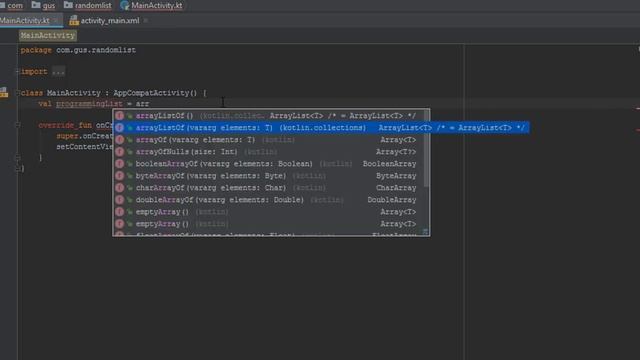Switch to the activity_main.xml tab
Screen dimensions: 640x360
click(105, 20)
